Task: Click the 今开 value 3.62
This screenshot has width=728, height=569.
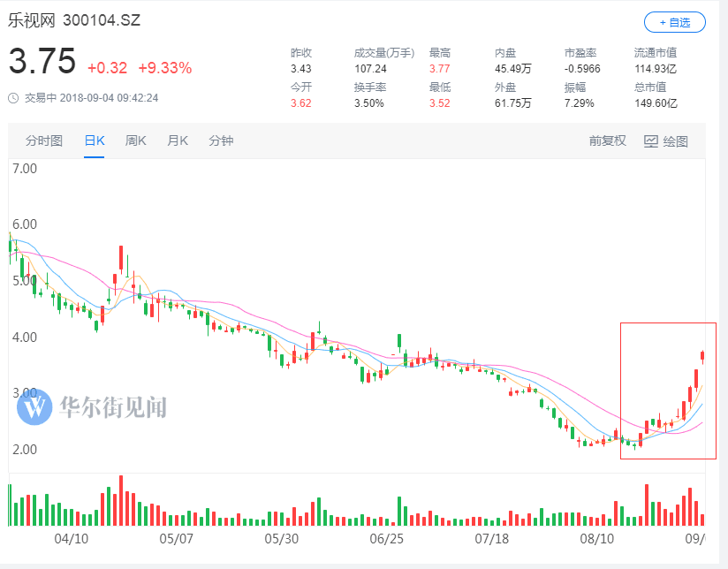Action: (x=301, y=103)
